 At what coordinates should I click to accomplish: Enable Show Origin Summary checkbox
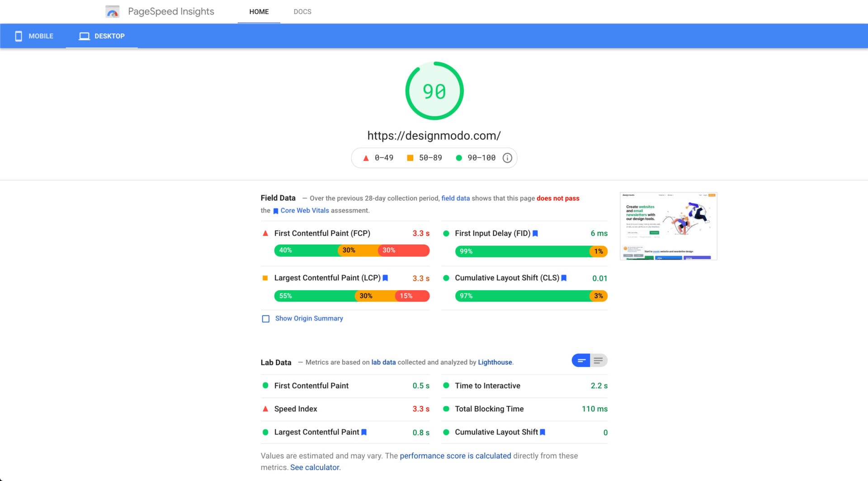pos(266,319)
